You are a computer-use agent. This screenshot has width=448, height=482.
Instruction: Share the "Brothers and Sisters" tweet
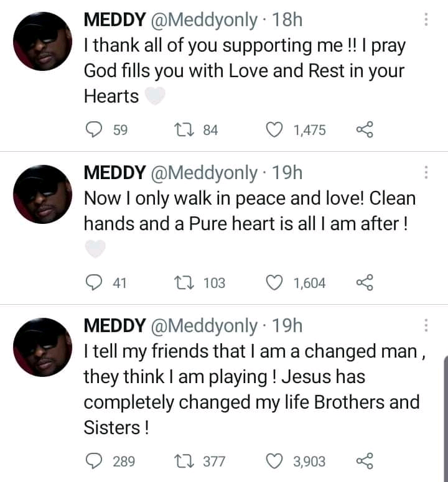(364, 461)
